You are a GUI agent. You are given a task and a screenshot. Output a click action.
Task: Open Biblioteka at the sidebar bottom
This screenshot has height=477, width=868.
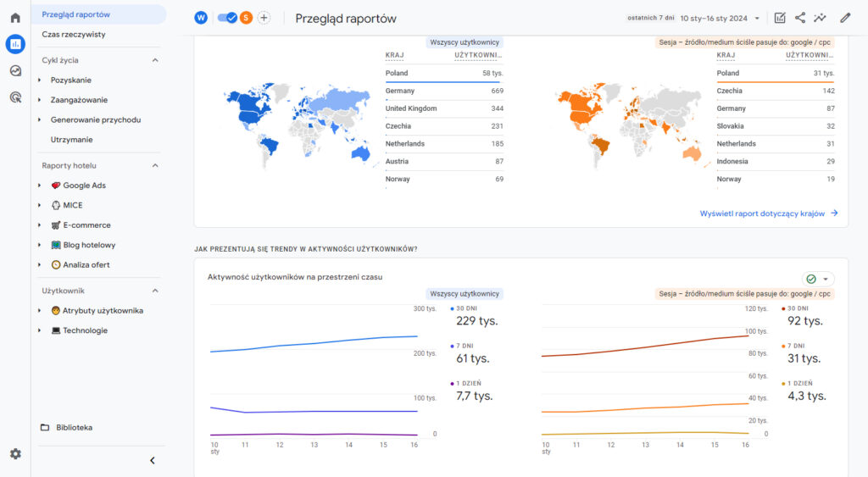pyautogui.click(x=74, y=428)
